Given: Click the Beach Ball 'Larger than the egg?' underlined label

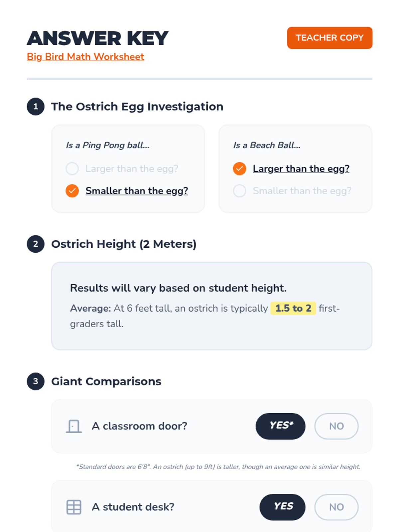Looking at the screenshot, I should click(x=301, y=169).
